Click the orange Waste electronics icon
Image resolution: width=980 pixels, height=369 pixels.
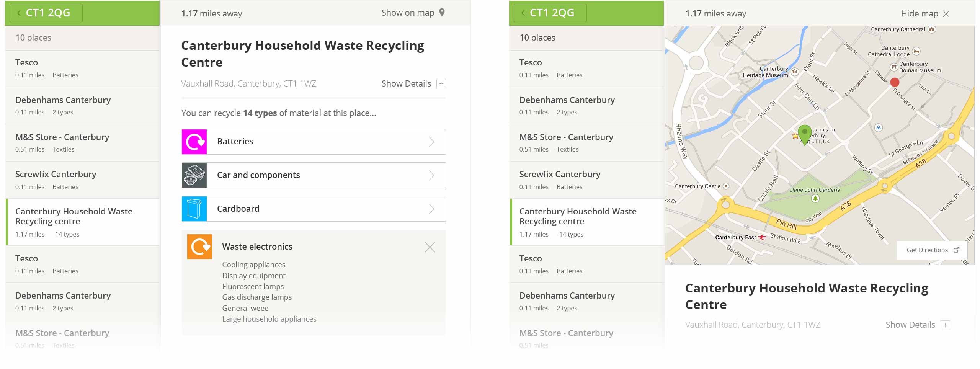(199, 247)
